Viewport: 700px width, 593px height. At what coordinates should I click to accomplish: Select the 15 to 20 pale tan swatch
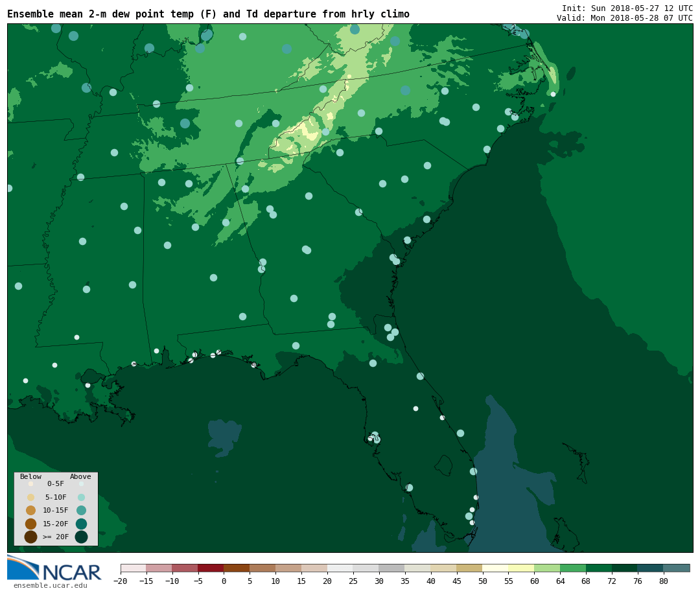315,568
